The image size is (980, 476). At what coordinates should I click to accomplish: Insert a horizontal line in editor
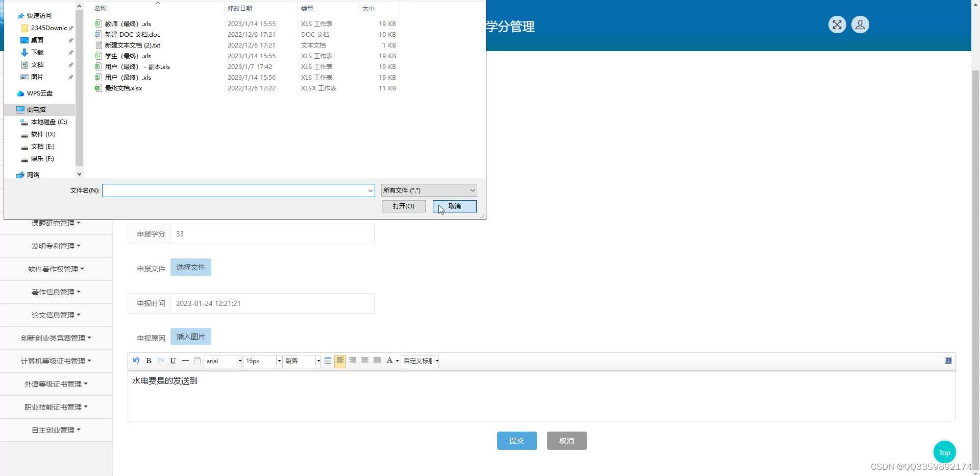[x=185, y=361]
